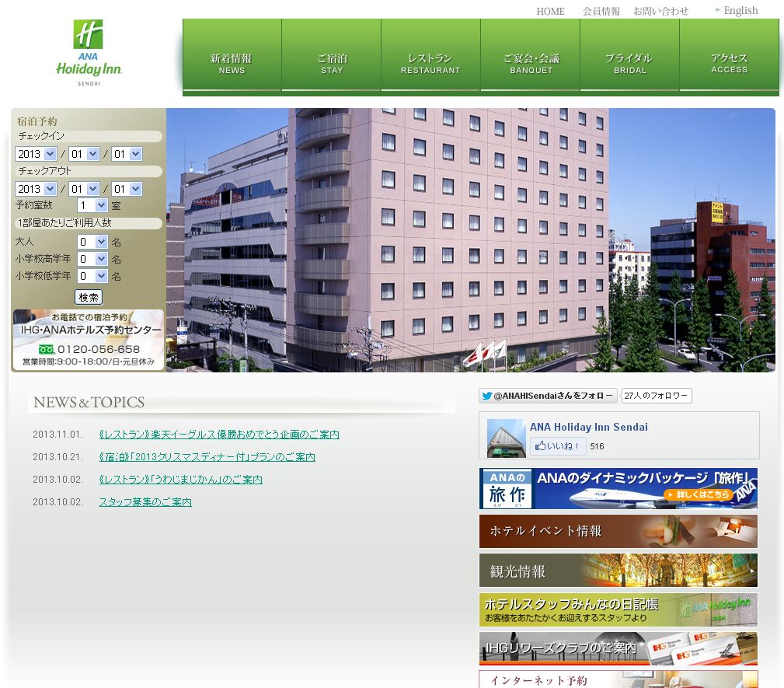This screenshot has height=688, width=784.
Task: Expand check-in year dropdown
Action: (36, 154)
